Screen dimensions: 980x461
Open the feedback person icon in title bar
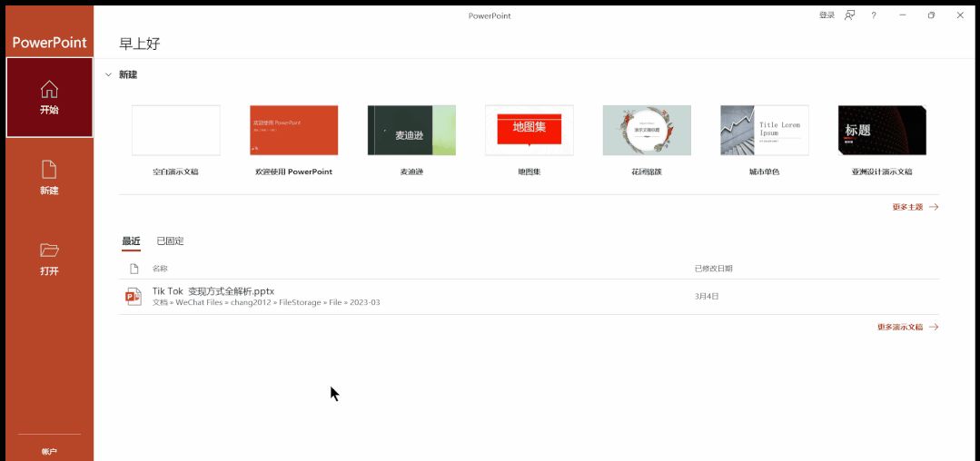(x=849, y=15)
